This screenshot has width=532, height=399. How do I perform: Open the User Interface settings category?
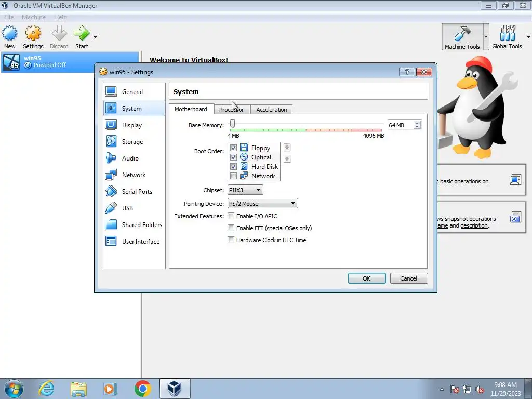pos(135,241)
